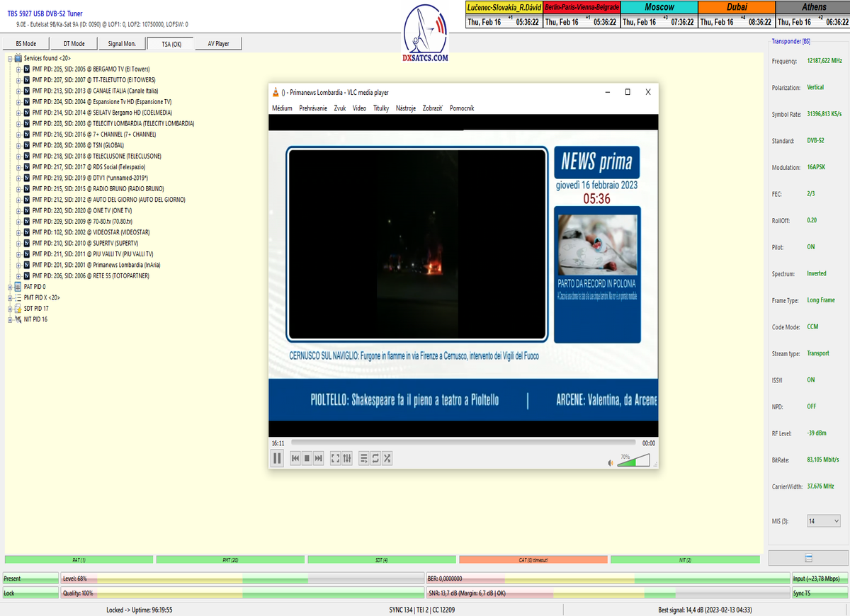Screen dimensions: 850x616
Task: Click the BS Mode button
Action: pyautogui.click(x=25, y=44)
